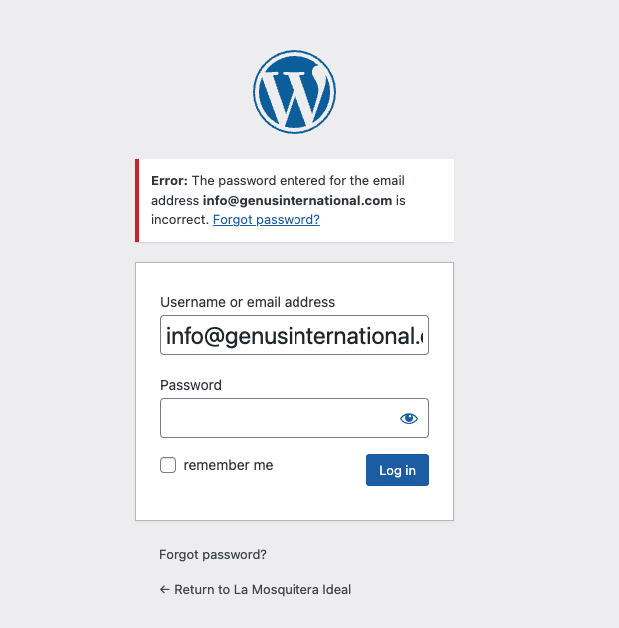619x628 pixels.
Task: Click the red bar of error notice
Action: [x=137, y=200]
